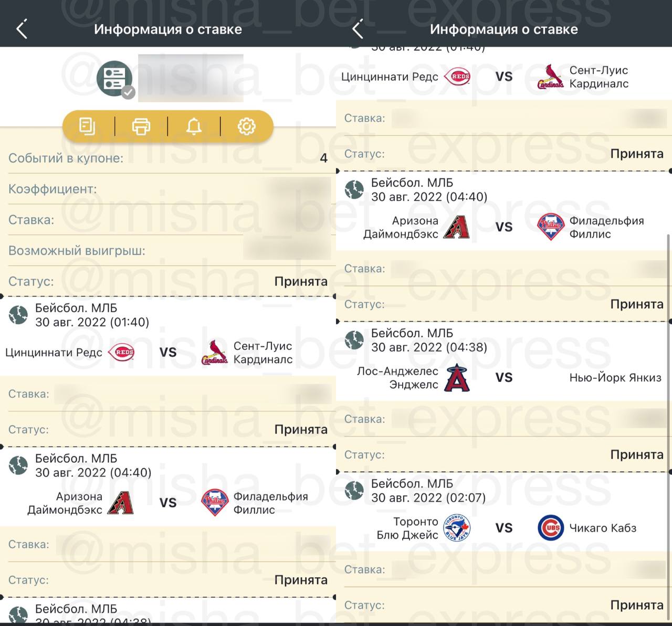Tap 'Цинциннати Редс' team name, left panel

click(x=54, y=352)
